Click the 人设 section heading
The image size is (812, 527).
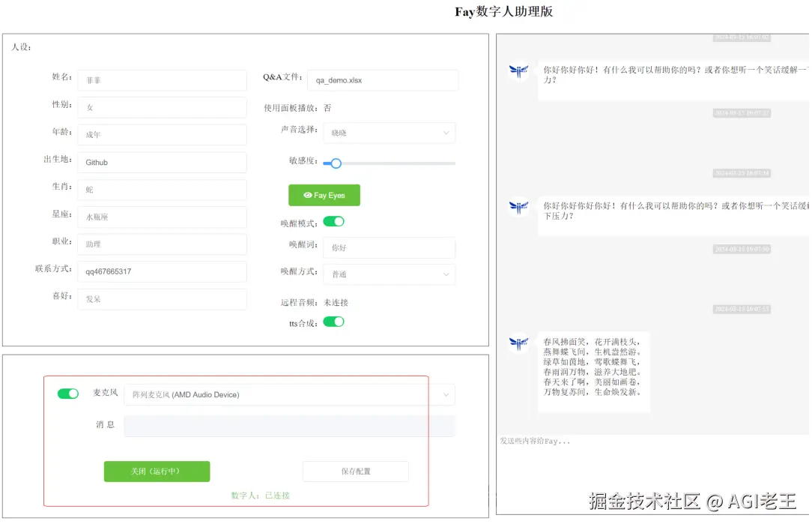[21, 47]
